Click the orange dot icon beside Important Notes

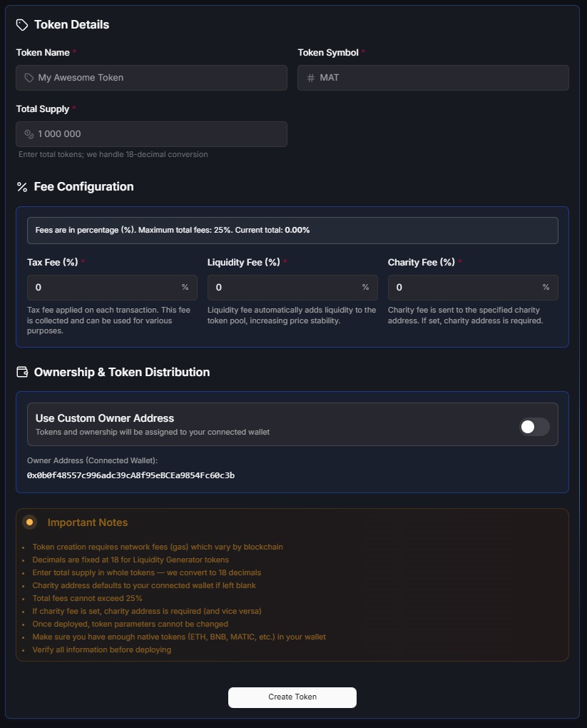tap(30, 522)
